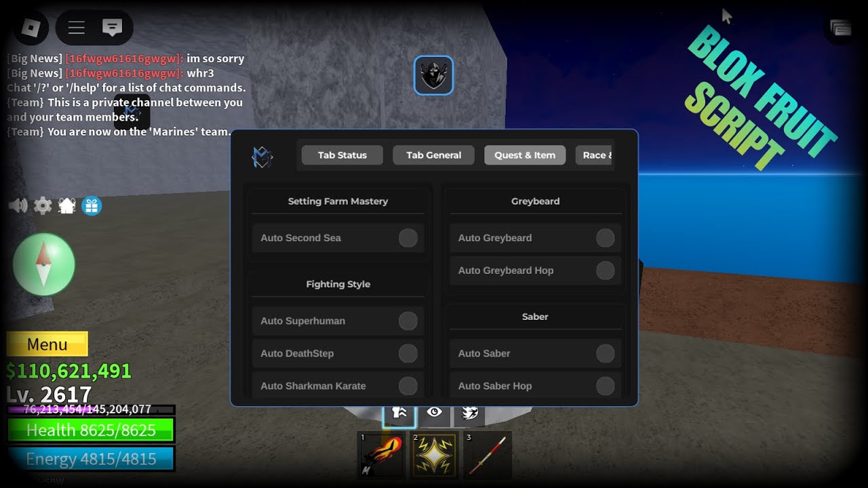This screenshot has height=488, width=868.
Task: Open the hamburger menu icon
Action: pos(76,27)
